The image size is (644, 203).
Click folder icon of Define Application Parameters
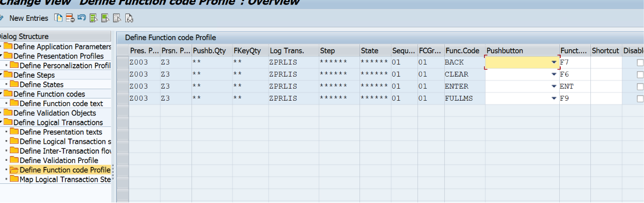[8, 47]
